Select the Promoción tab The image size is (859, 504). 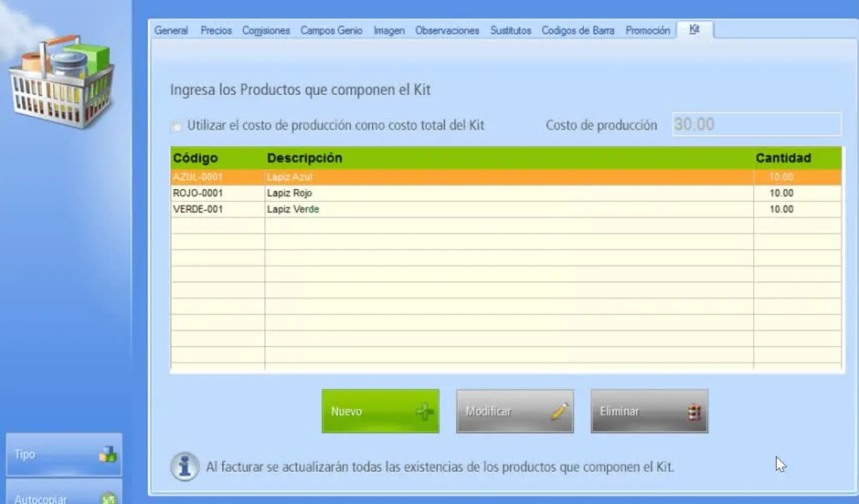pos(648,31)
